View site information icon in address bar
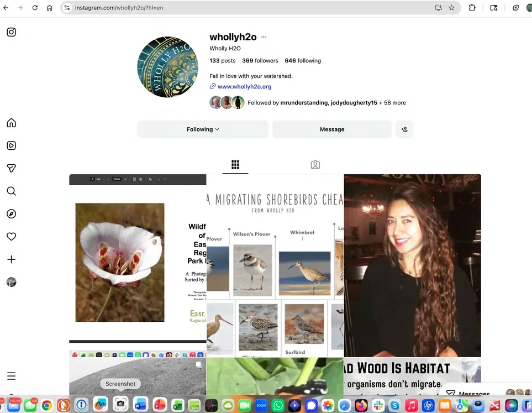 coord(67,8)
